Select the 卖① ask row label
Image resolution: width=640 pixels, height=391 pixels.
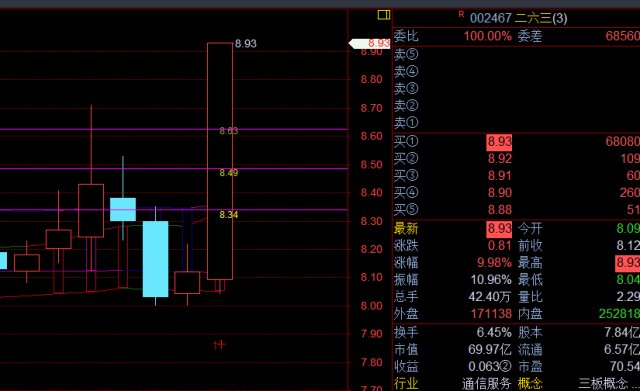click(406, 122)
